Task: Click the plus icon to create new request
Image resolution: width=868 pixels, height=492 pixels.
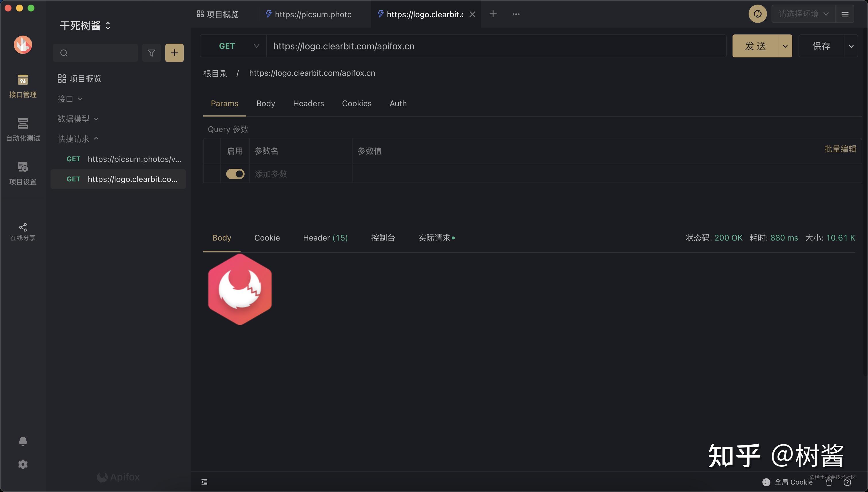Action: tap(174, 53)
